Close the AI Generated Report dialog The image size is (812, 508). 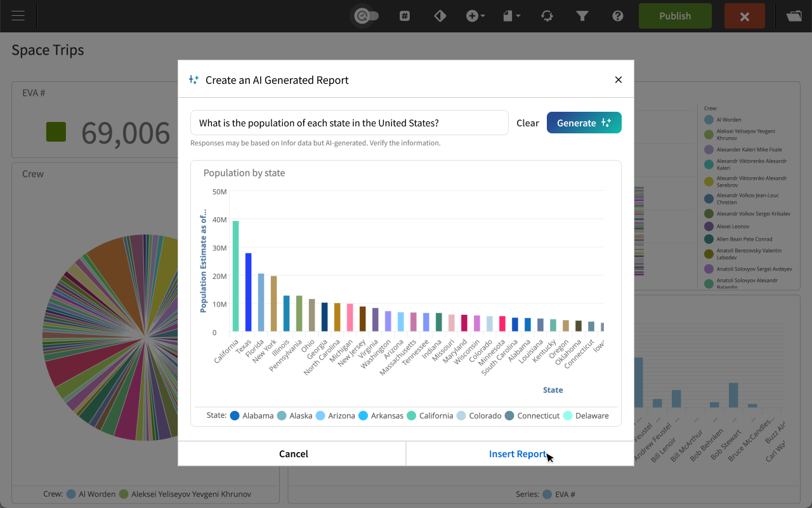click(x=619, y=80)
